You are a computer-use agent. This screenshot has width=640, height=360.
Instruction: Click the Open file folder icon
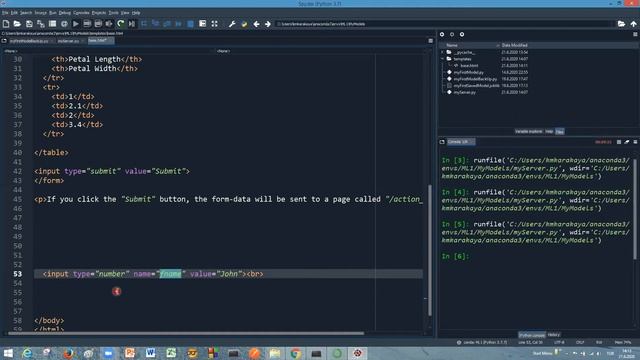(17, 24)
